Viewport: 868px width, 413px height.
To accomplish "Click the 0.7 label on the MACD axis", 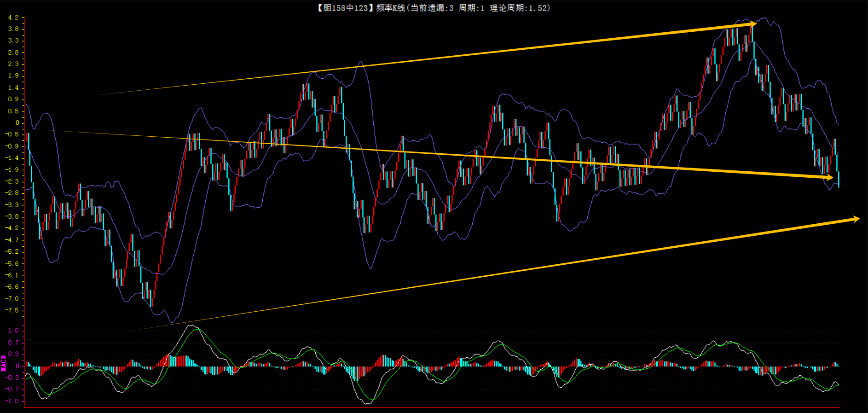I will click(x=13, y=343).
